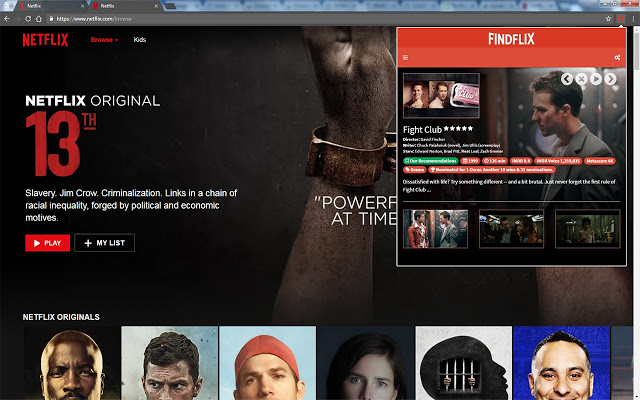Viewport: 640px width, 400px height.
Task: Add 13TH to MY LIST
Action: click(x=104, y=243)
